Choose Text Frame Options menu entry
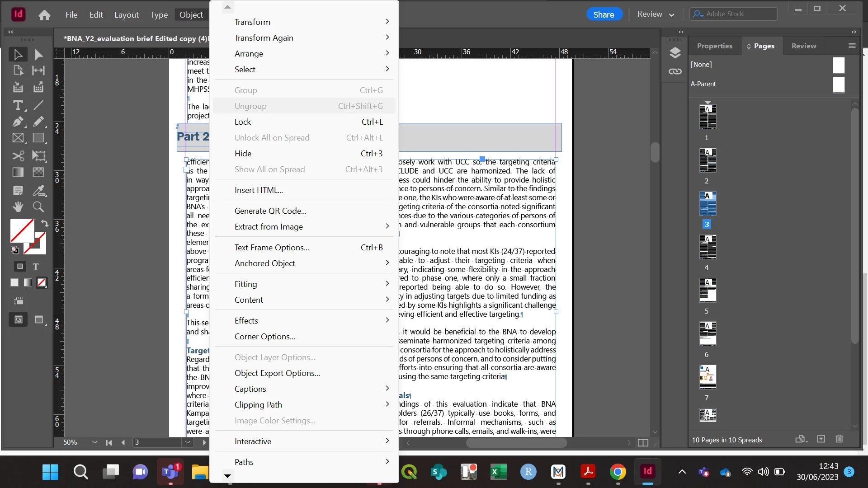This screenshot has height=488, width=868. [x=272, y=248]
